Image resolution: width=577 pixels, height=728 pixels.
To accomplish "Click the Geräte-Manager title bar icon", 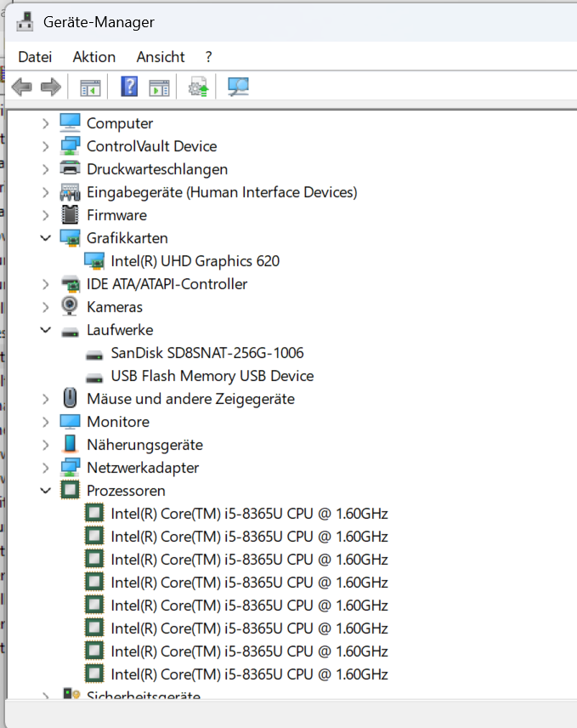I will (x=25, y=22).
